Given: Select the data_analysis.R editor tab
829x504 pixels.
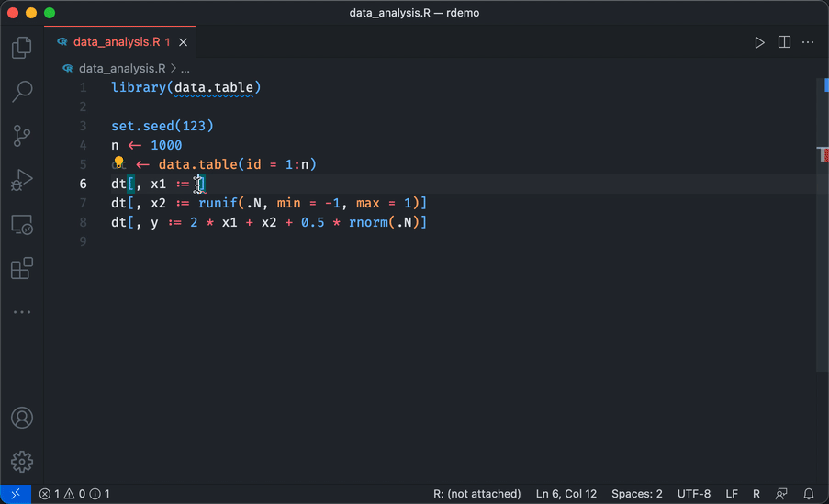Looking at the screenshot, I should (115, 42).
